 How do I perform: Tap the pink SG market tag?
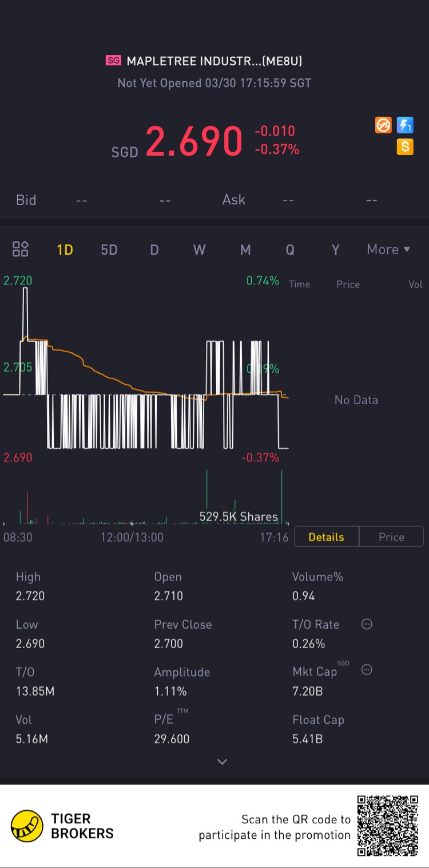(x=113, y=60)
